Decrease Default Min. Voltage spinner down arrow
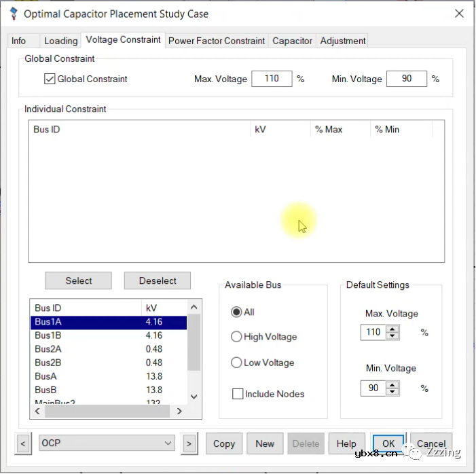Screen dimensions: 476x474 tap(392, 391)
